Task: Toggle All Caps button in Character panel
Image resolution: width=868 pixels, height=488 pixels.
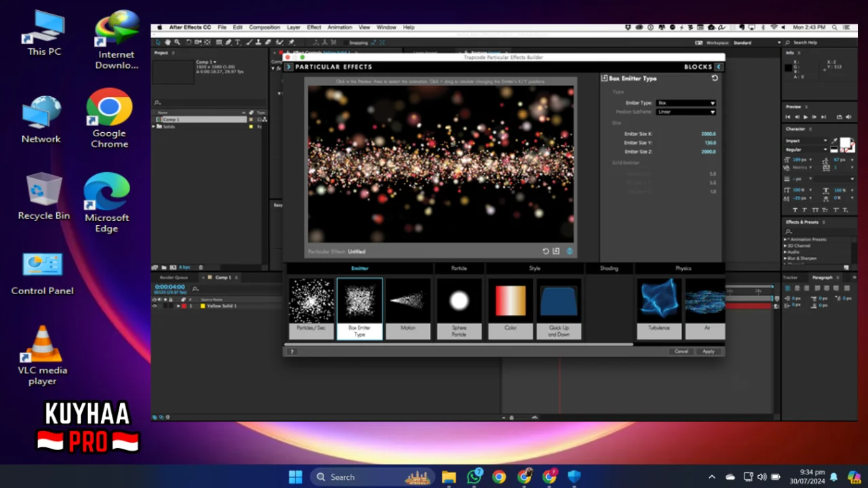Action: pyautogui.click(x=815, y=210)
